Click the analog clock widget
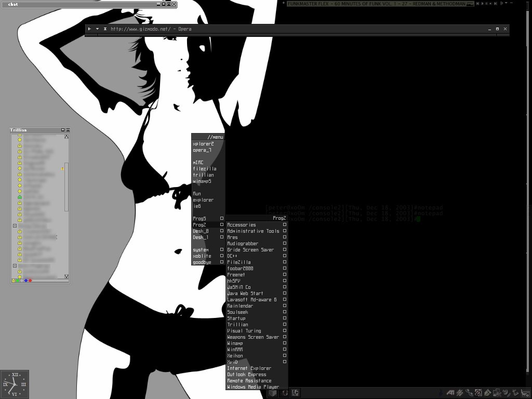Viewport: 532px width, 399px height. 15,384
